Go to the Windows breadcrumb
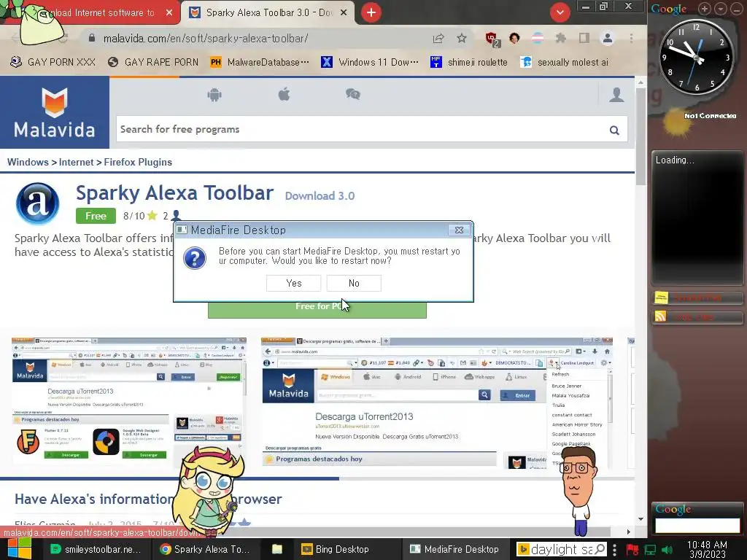747x560 pixels. click(x=28, y=163)
